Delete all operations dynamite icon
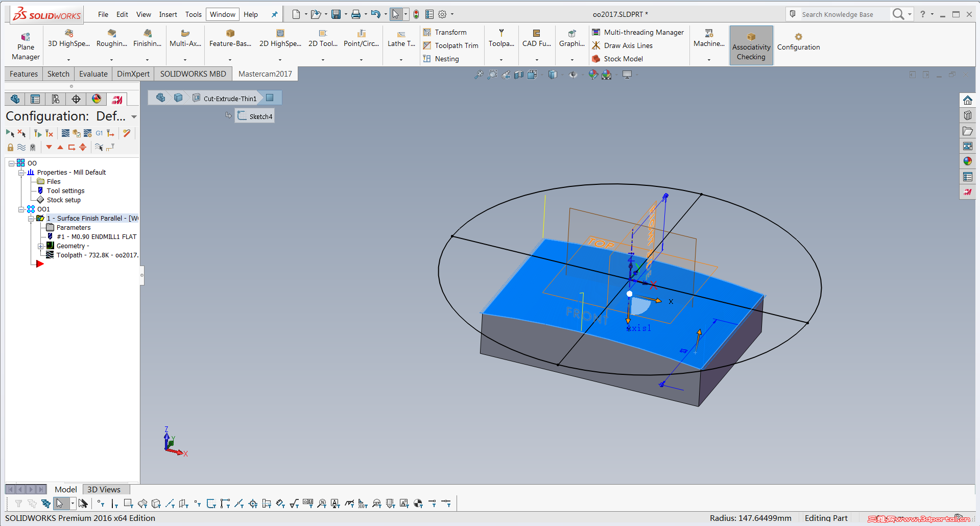This screenshot has height=526, width=980. [127, 133]
